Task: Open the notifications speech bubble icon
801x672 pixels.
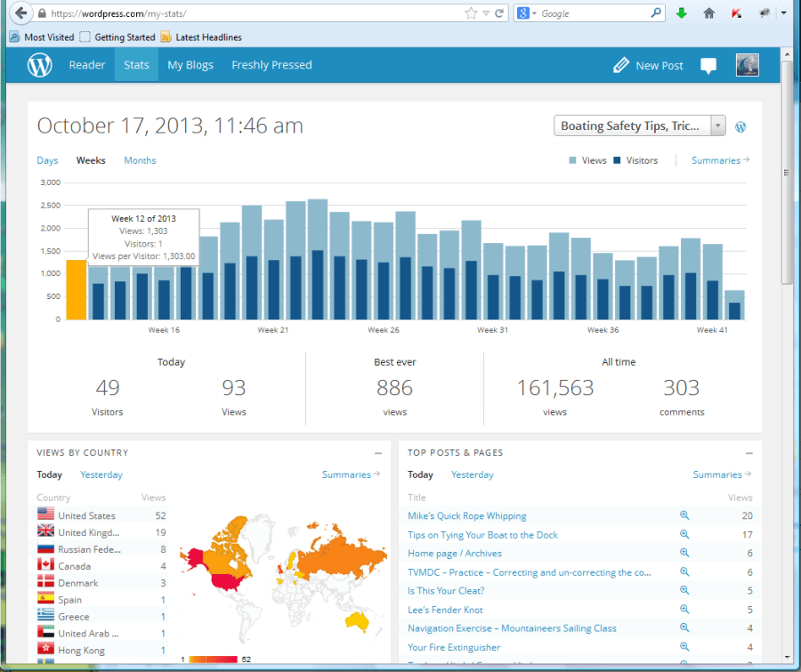Action: pyautogui.click(x=708, y=65)
